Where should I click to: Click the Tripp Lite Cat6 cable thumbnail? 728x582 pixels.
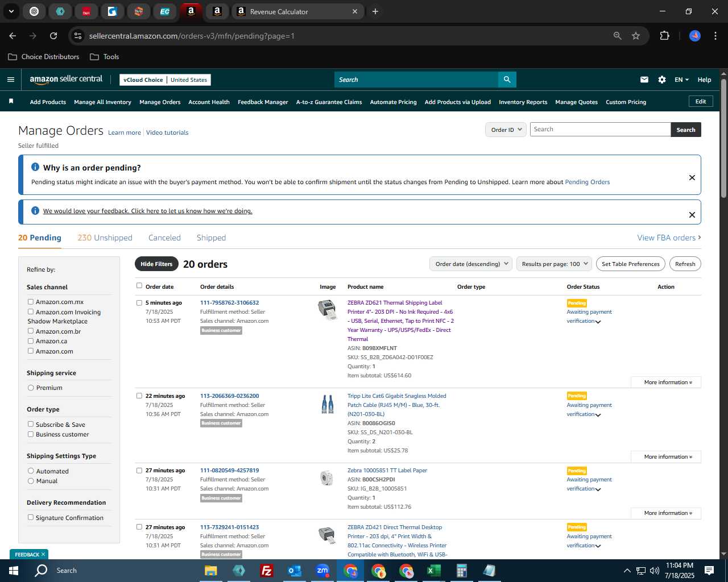(327, 404)
